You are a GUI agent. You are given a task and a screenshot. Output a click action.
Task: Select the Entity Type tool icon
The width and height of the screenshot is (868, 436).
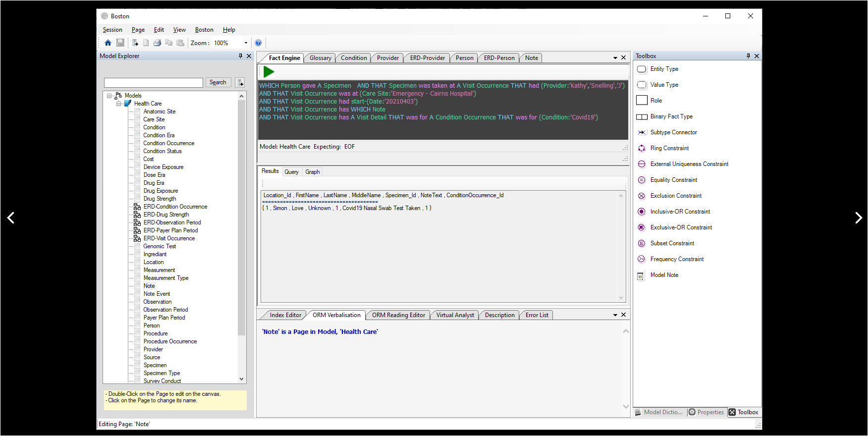642,69
